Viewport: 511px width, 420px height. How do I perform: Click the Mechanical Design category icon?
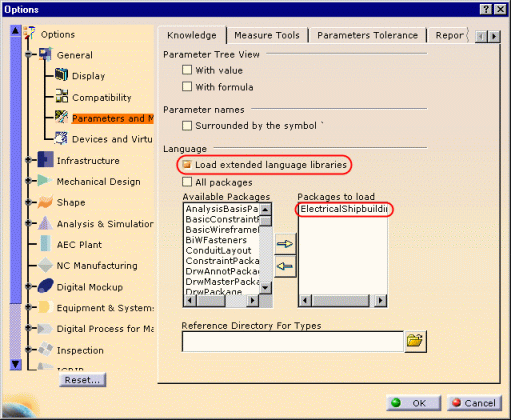44,181
